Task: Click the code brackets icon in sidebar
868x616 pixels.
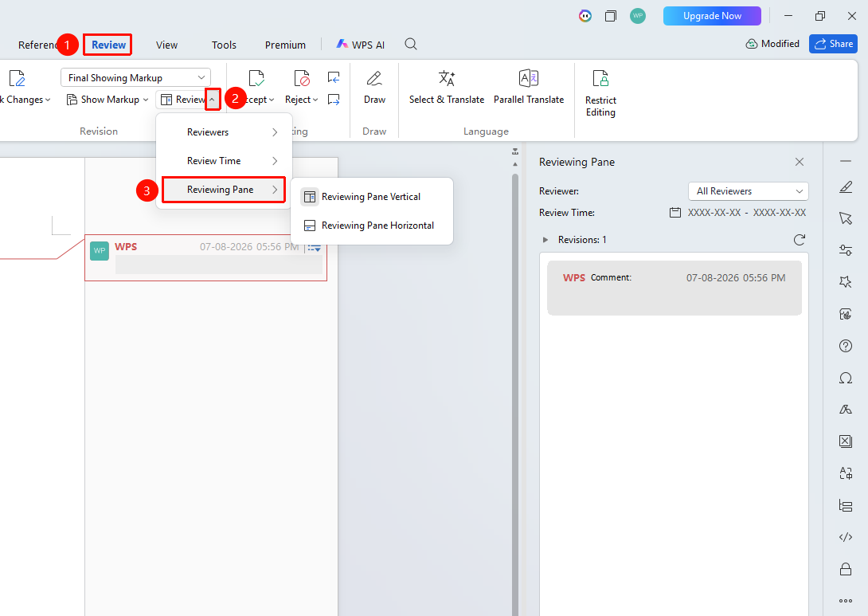Action: click(846, 537)
